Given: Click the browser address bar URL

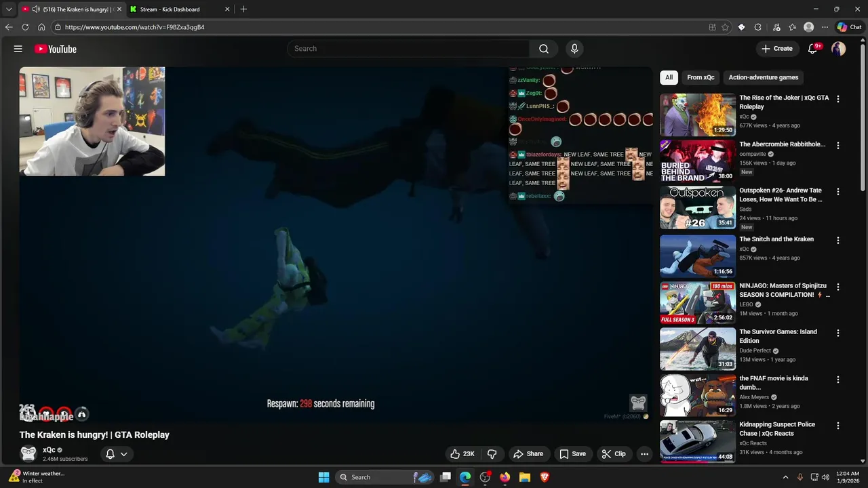Looking at the screenshot, I should point(135,27).
